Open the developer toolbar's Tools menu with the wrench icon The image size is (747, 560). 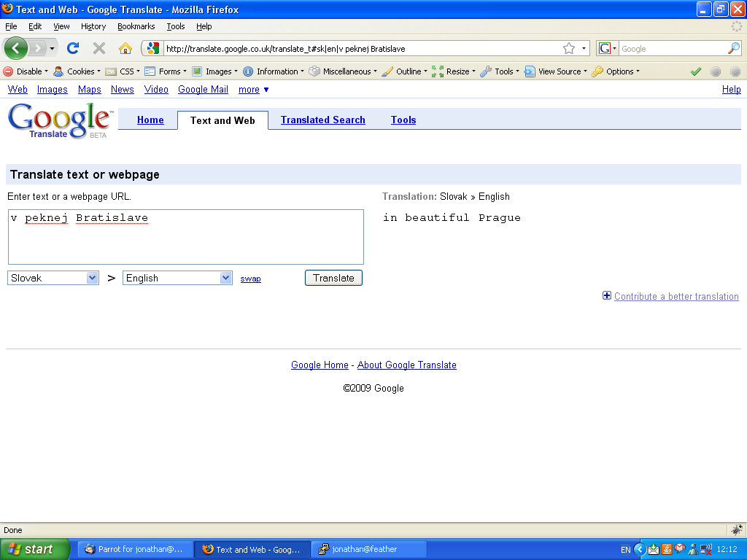click(x=500, y=71)
